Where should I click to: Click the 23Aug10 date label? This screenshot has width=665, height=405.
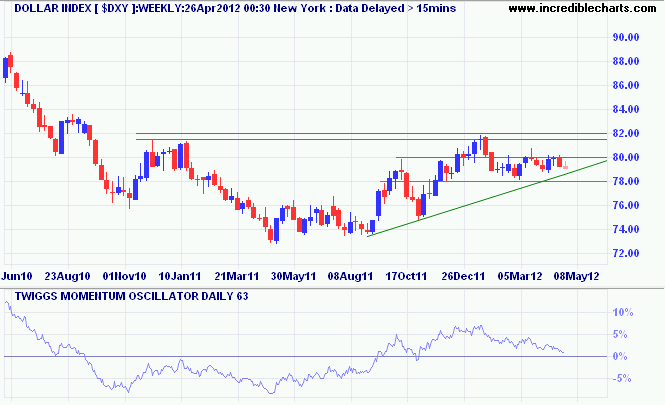(67, 277)
